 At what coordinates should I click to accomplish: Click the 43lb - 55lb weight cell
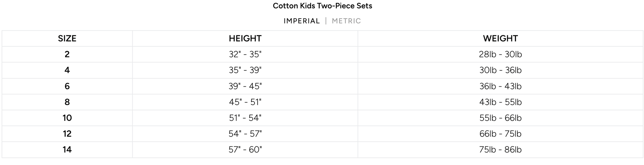(500, 102)
